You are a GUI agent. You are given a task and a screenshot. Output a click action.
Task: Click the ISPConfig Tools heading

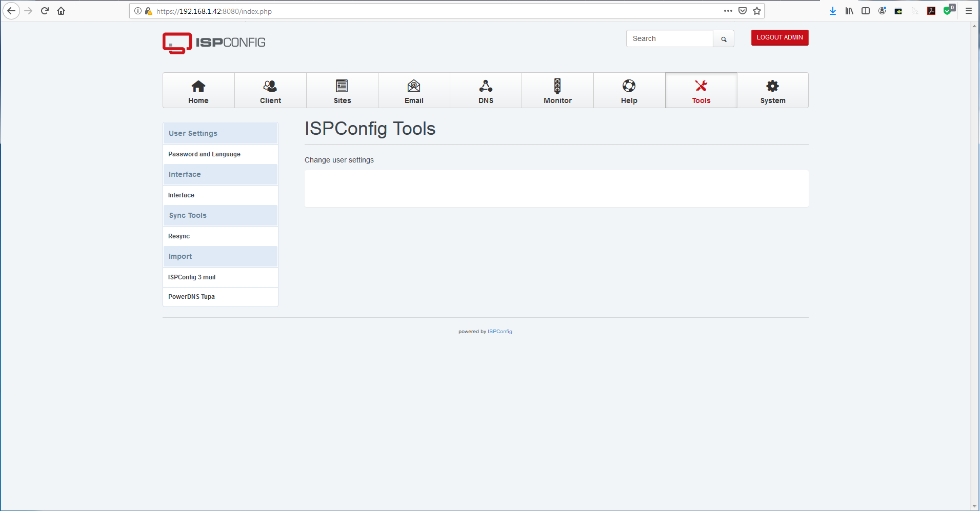point(370,129)
